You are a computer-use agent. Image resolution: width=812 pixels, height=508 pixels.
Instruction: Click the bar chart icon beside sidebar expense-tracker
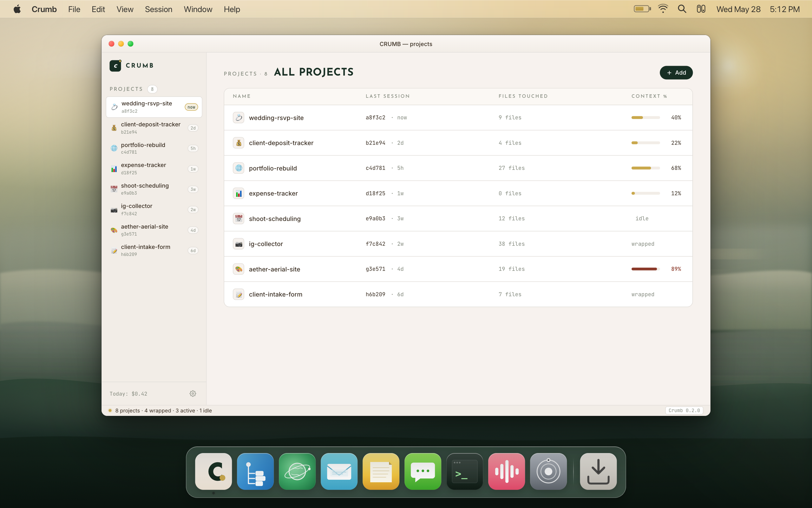pyautogui.click(x=114, y=169)
